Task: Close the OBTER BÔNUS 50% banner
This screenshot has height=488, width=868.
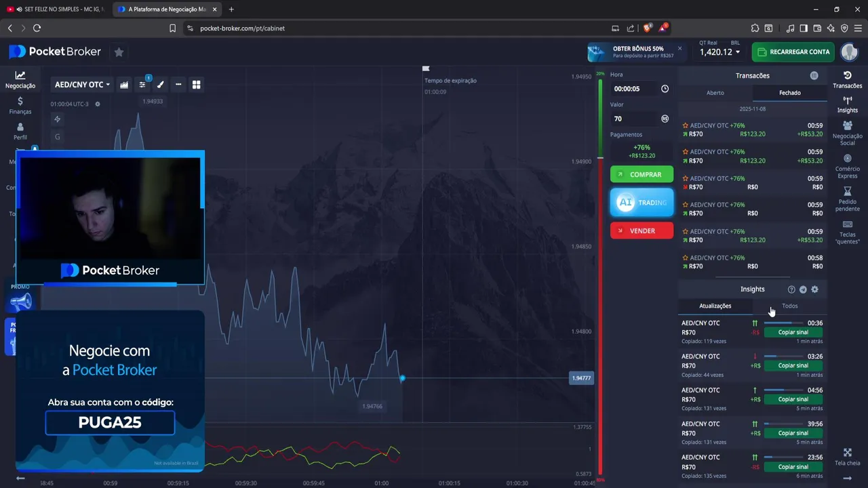Action: point(679,48)
